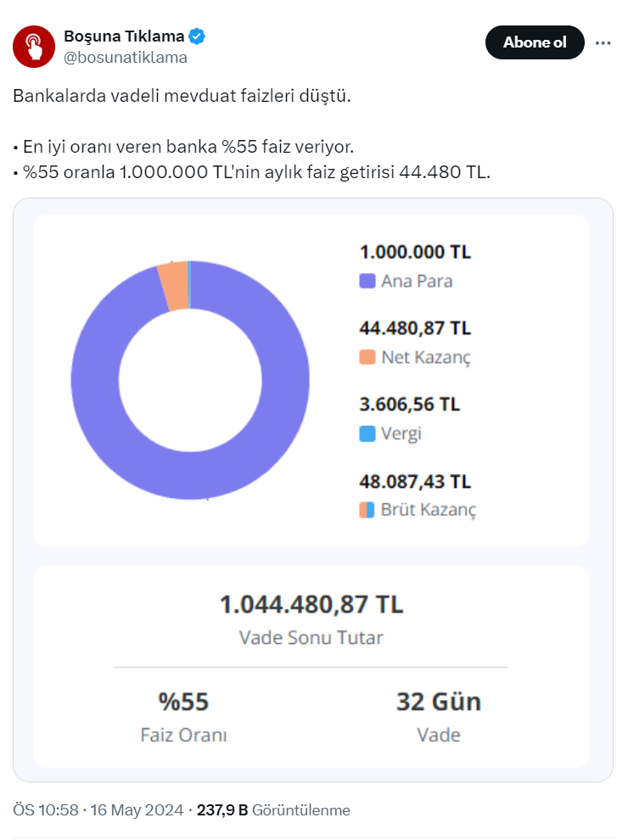Click the 44.480,87 TL net gain text
628x840 pixels.
pos(415,328)
